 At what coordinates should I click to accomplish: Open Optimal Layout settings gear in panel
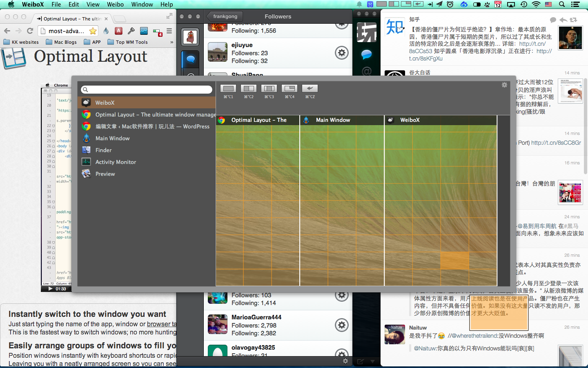[504, 85]
